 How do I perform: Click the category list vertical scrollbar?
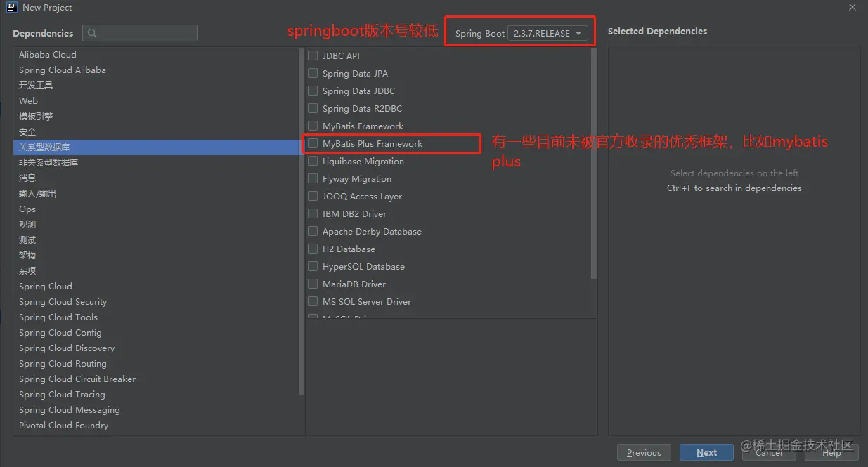302,221
